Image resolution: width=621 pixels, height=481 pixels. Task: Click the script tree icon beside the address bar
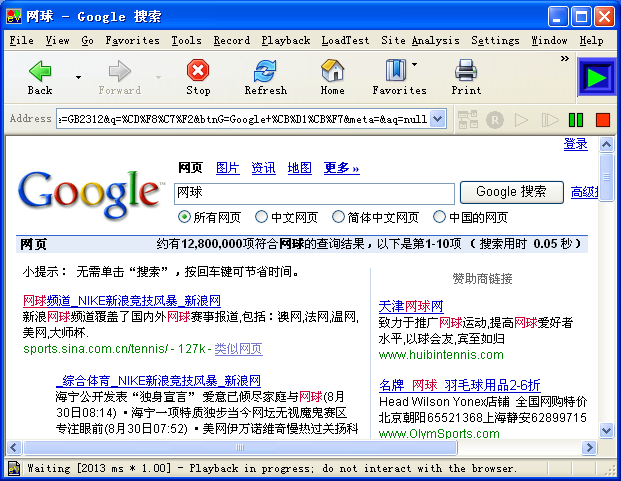click(468, 119)
